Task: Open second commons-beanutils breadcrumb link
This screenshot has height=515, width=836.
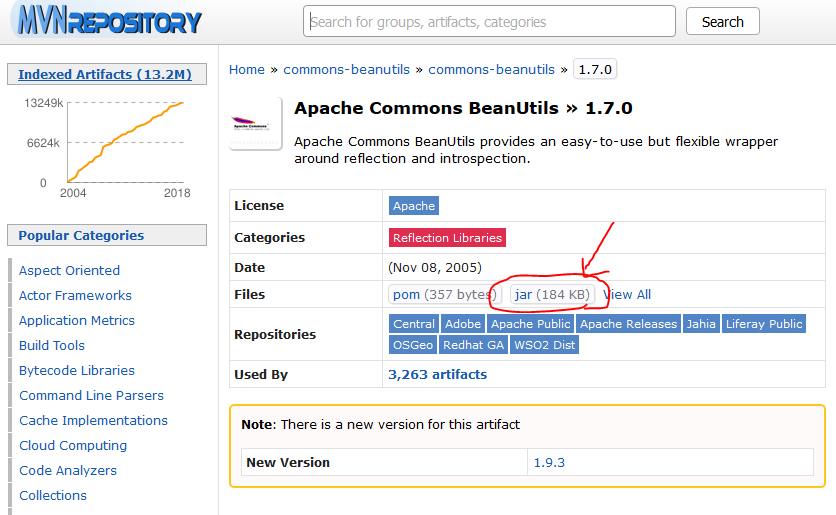Action: click(x=492, y=69)
